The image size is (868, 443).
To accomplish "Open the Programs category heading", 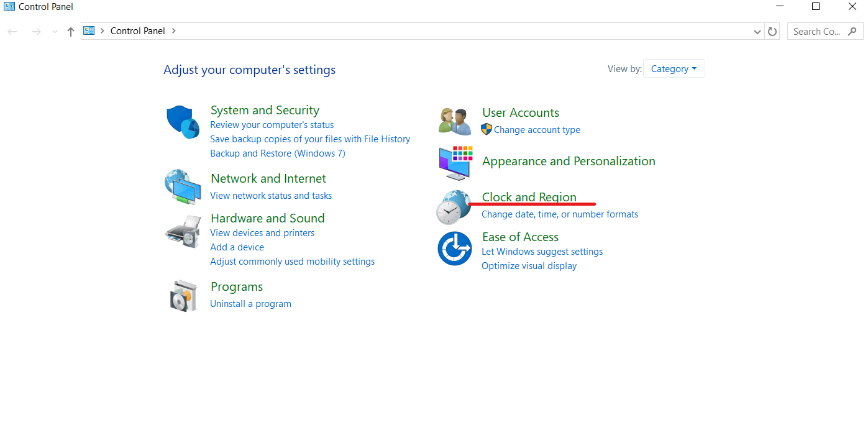I will coord(237,286).
